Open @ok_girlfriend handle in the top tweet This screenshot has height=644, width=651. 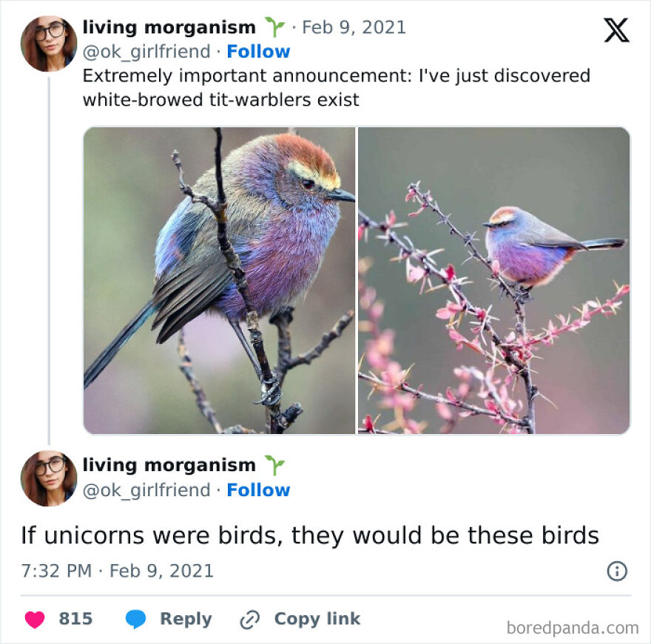(x=144, y=51)
